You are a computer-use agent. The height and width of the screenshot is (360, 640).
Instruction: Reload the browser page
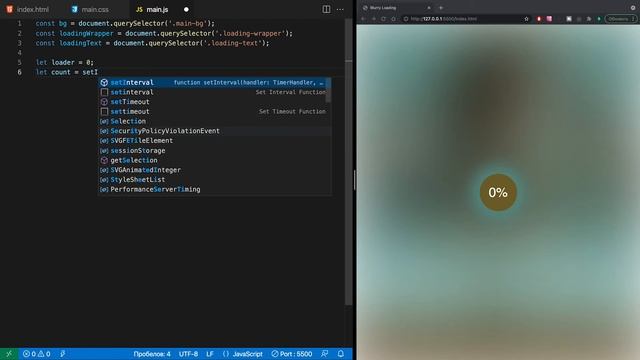coord(383,19)
